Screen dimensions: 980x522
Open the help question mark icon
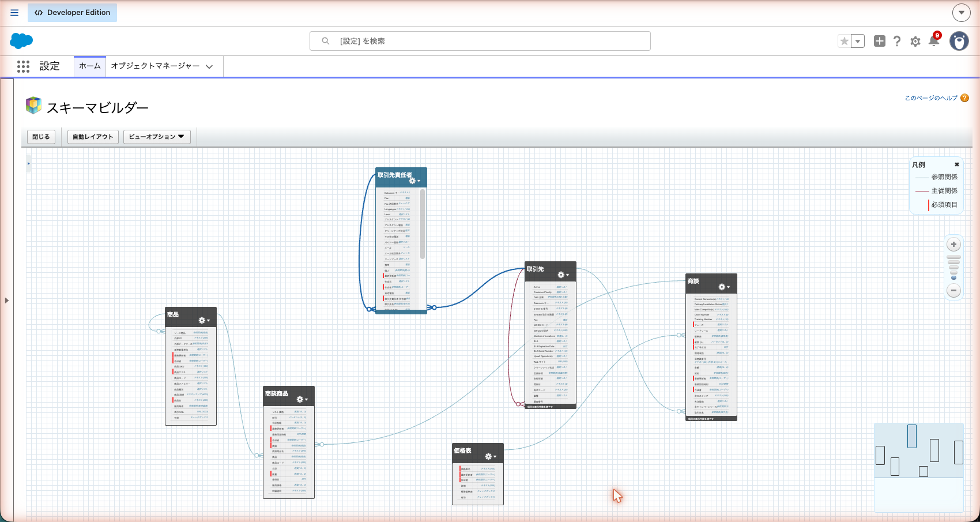click(x=897, y=41)
